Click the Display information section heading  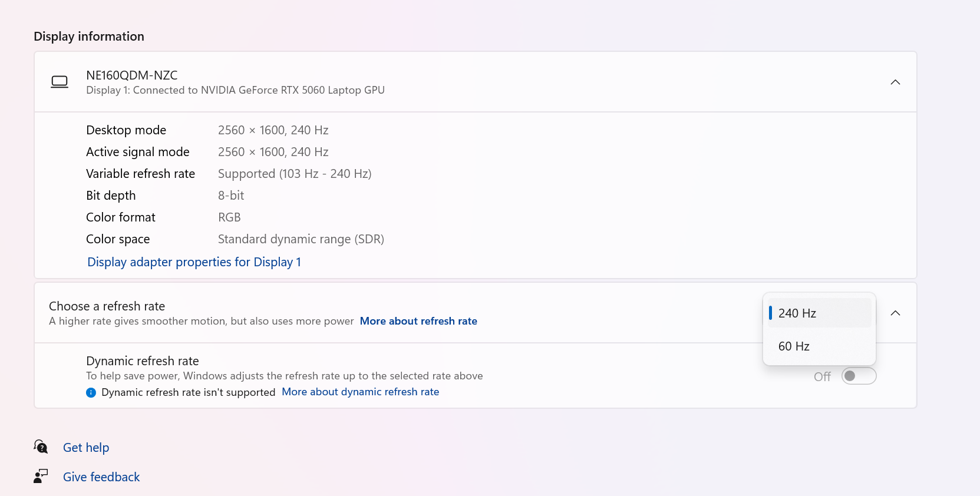click(89, 37)
